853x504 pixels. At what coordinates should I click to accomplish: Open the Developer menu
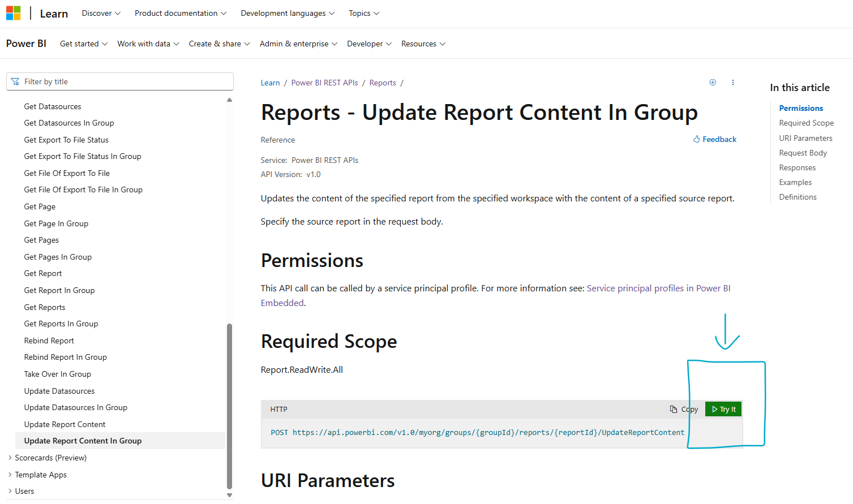[369, 44]
